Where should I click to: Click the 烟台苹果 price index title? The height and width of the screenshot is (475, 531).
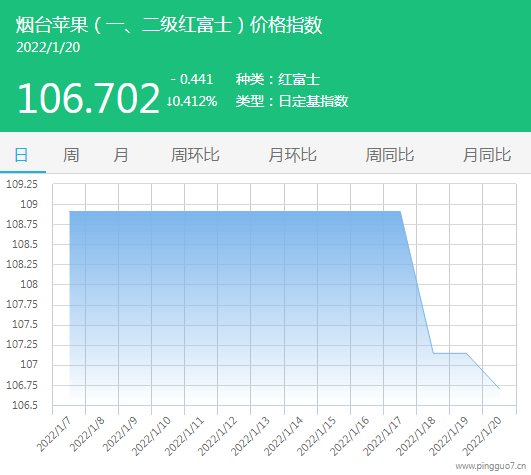click(x=169, y=25)
